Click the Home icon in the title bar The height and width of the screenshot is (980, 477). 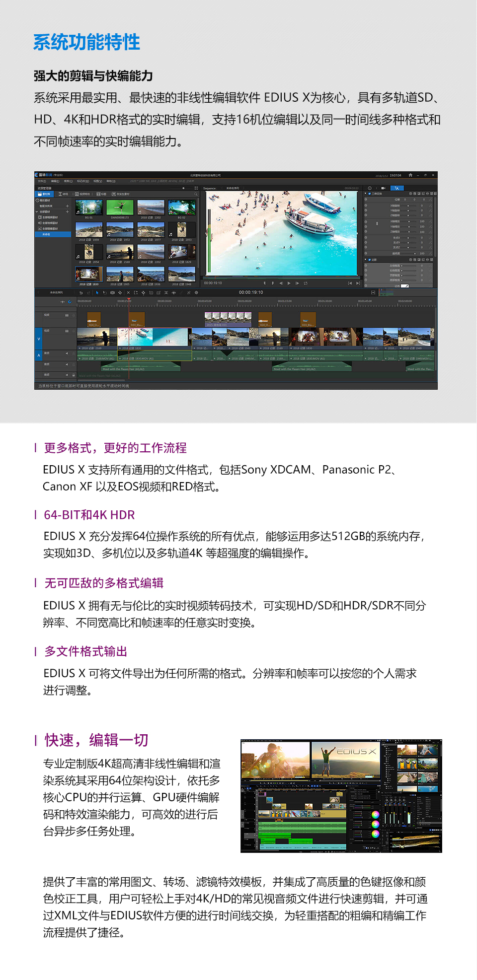click(x=410, y=175)
